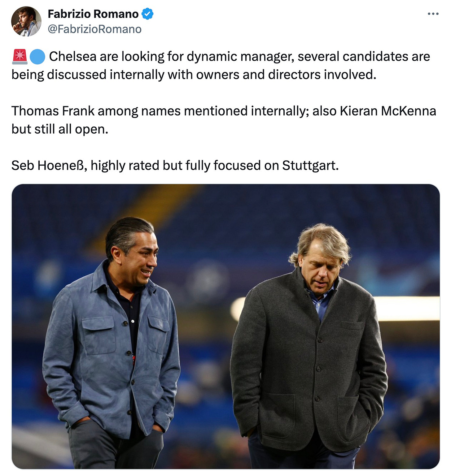The width and height of the screenshot is (451, 476).
Task: Select the display name Fabrizio Romano
Action: tap(93, 14)
